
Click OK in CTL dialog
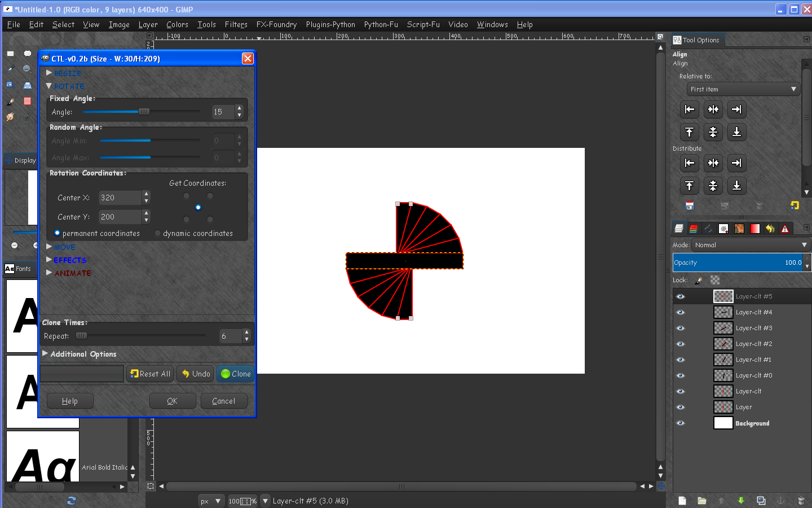173,401
